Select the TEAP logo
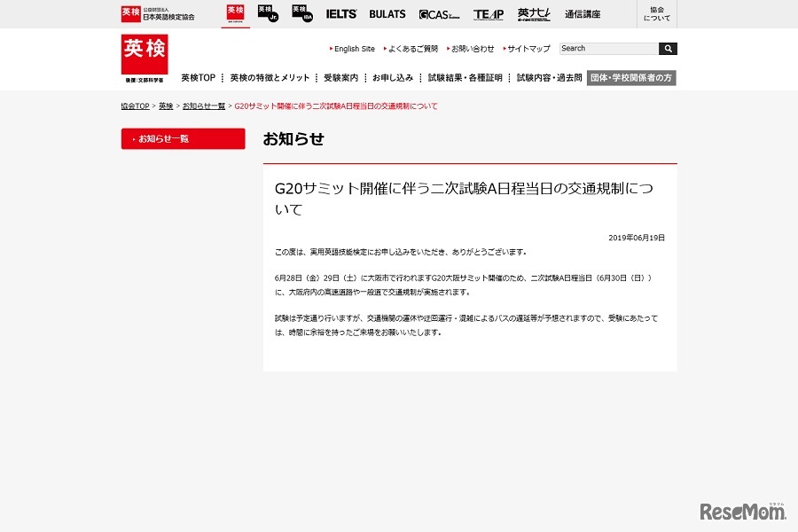Screen dimensions: 798x532 click(x=488, y=14)
